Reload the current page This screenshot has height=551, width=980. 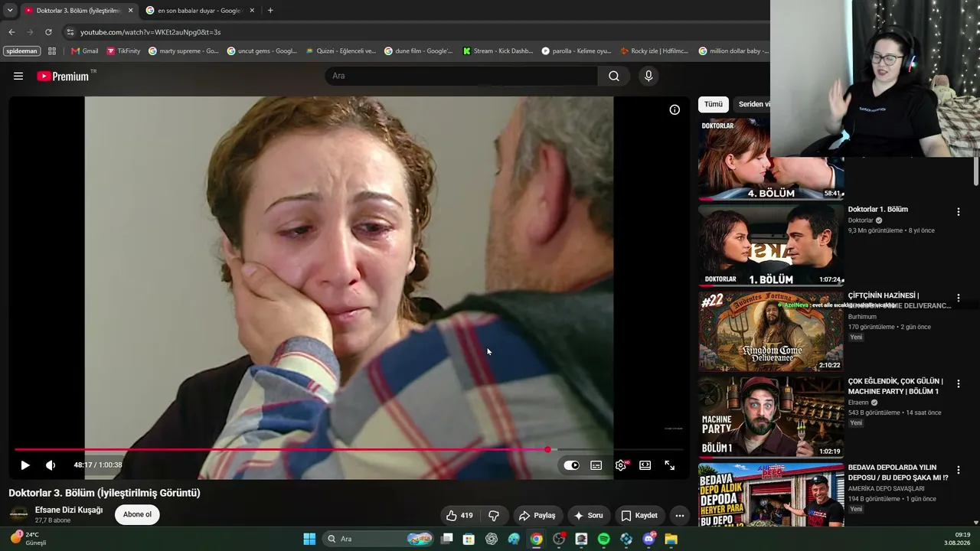click(48, 32)
